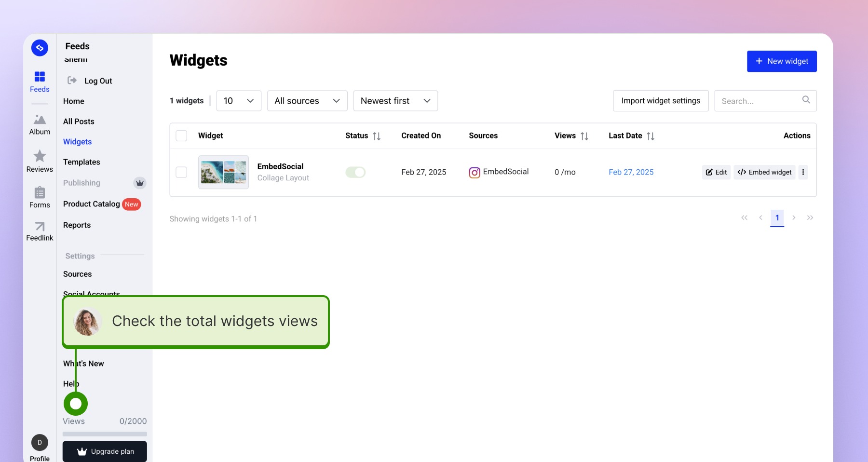Open Publishing in the sidebar
Viewport: 868px width, 462px height.
(x=81, y=183)
